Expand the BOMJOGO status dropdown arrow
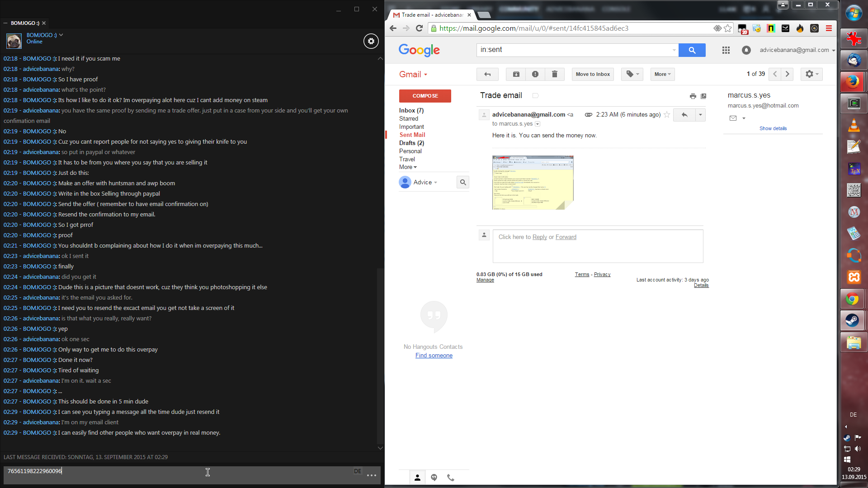 tap(61, 35)
